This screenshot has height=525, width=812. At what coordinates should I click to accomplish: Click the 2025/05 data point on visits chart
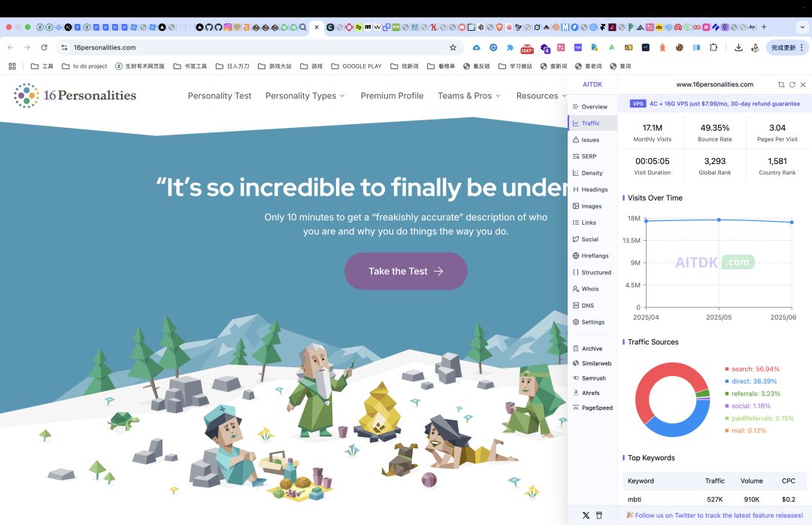[x=719, y=220]
